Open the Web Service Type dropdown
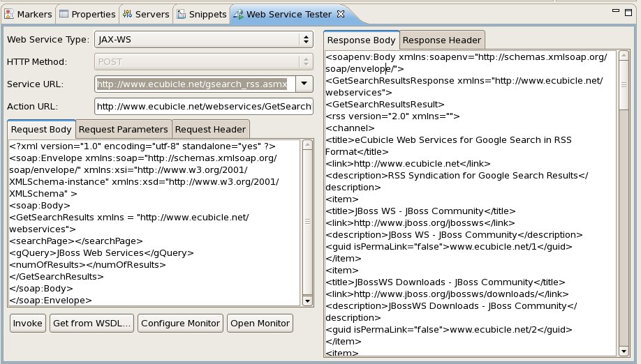The height and width of the screenshot is (364, 641). pyautogui.click(x=204, y=40)
